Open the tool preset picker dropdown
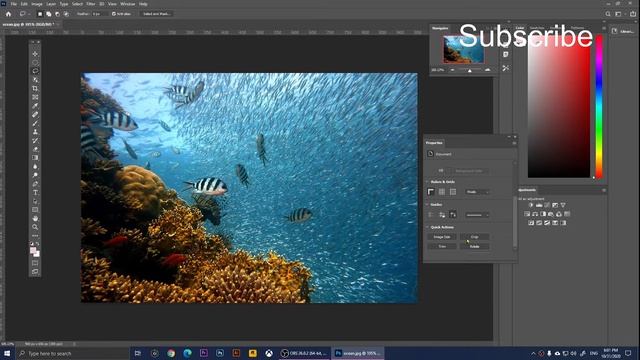The width and height of the screenshot is (640, 360). 24,14
